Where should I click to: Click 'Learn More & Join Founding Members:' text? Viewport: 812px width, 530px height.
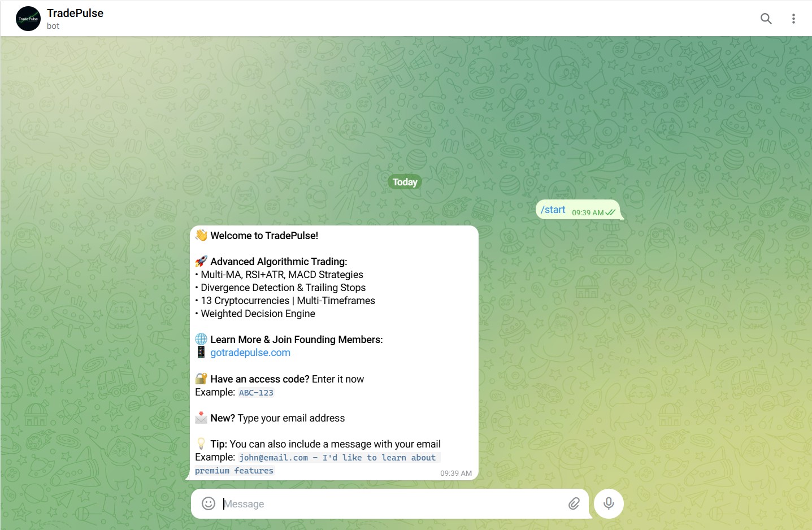(x=297, y=340)
